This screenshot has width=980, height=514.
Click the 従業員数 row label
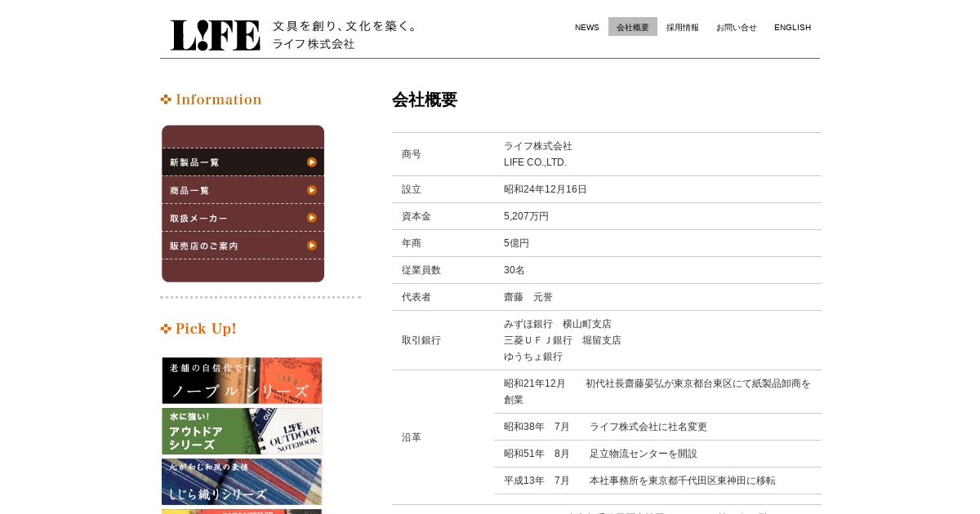point(421,270)
